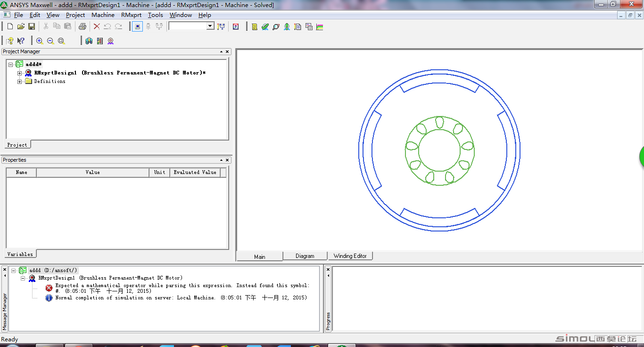Image resolution: width=644 pixels, height=347 pixels.
Task: Click the yellow note list icon
Action: [x=255, y=27]
